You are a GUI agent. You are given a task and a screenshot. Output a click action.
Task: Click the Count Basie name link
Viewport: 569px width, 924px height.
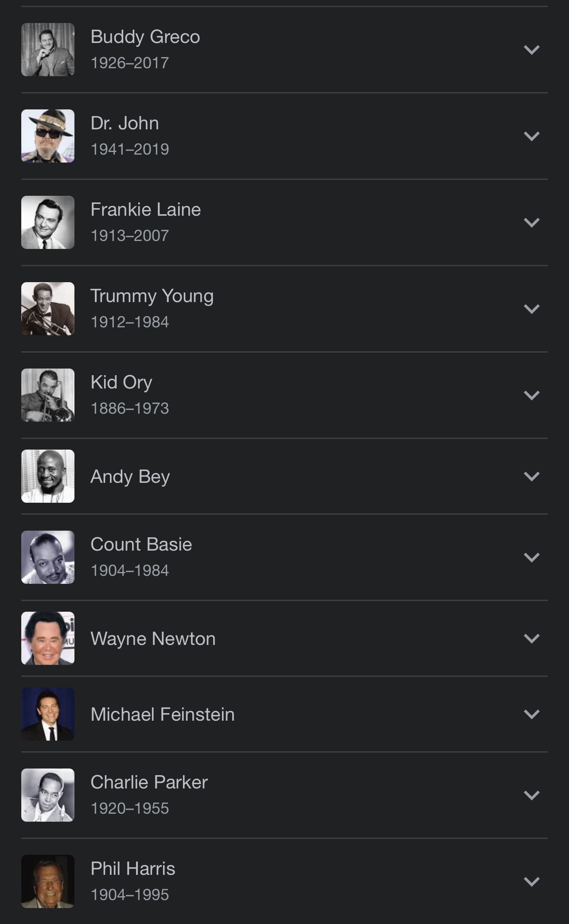(141, 544)
